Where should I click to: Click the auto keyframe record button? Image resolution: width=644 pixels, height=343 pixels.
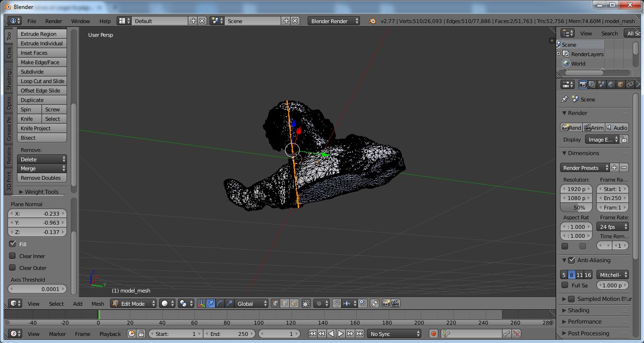point(434,334)
